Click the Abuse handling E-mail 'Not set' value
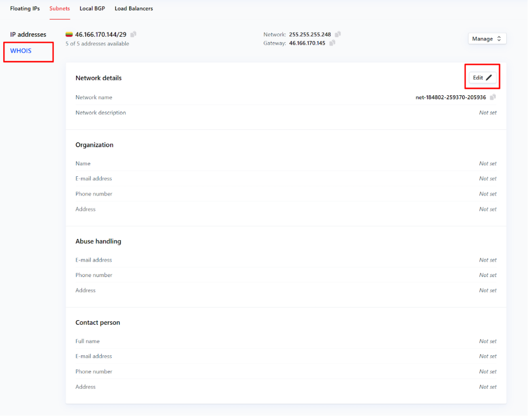This screenshot has height=416, width=532. 487,260
